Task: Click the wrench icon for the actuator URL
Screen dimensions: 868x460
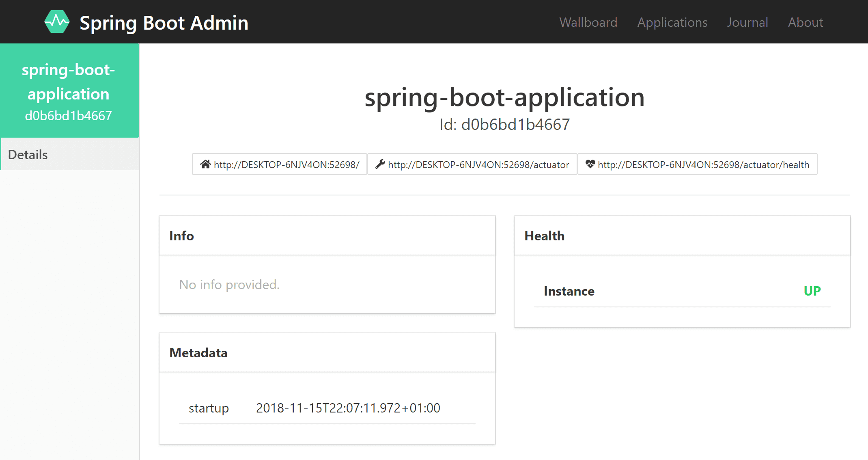Action: pos(380,164)
